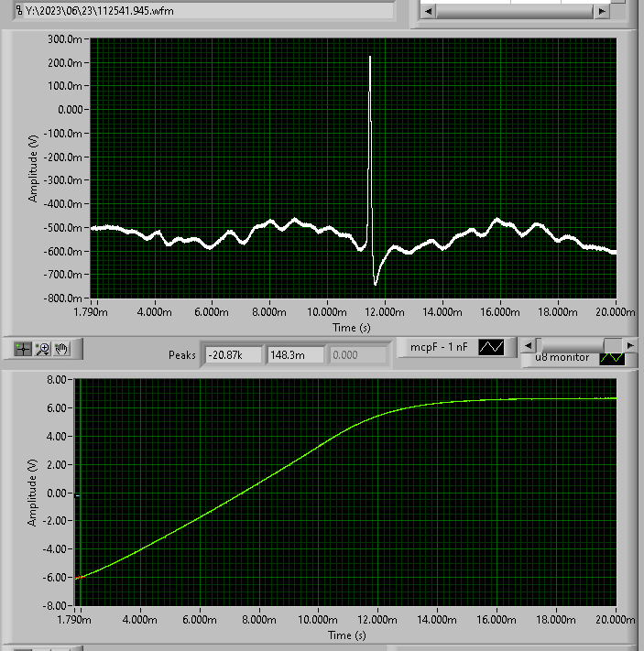This screenshot has width=644, height=651.
Task: Click the left arrow above u8 monitor
Action: point(528,345)
